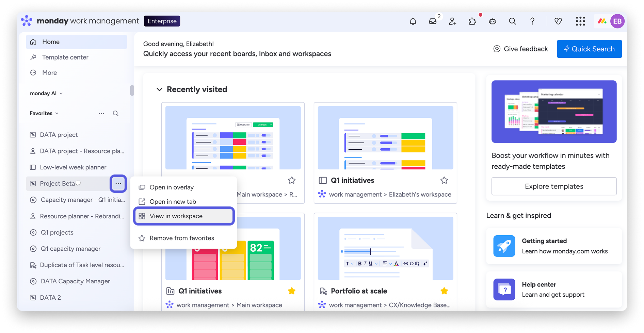Open the help question mark
This screenshot has height=333, width=644.
(x=532, y=21)
